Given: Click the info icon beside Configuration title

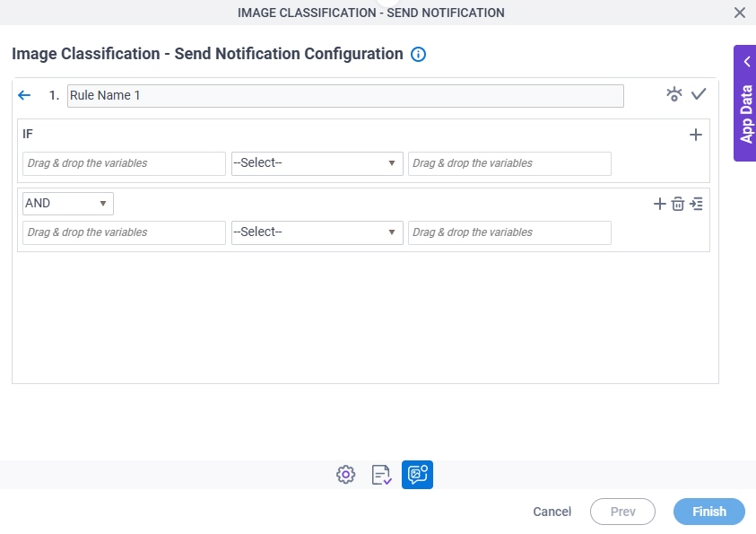Looking at the screenshot, I should pos(418,54).
